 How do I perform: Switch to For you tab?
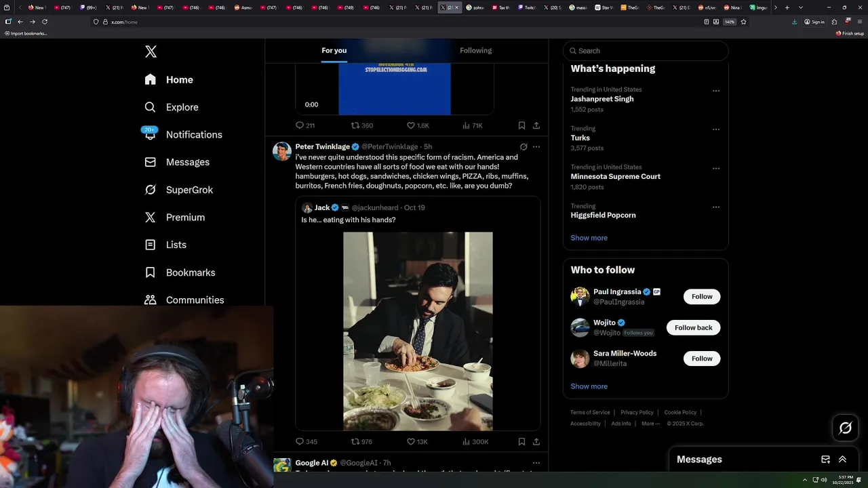(x=334, y=50)
